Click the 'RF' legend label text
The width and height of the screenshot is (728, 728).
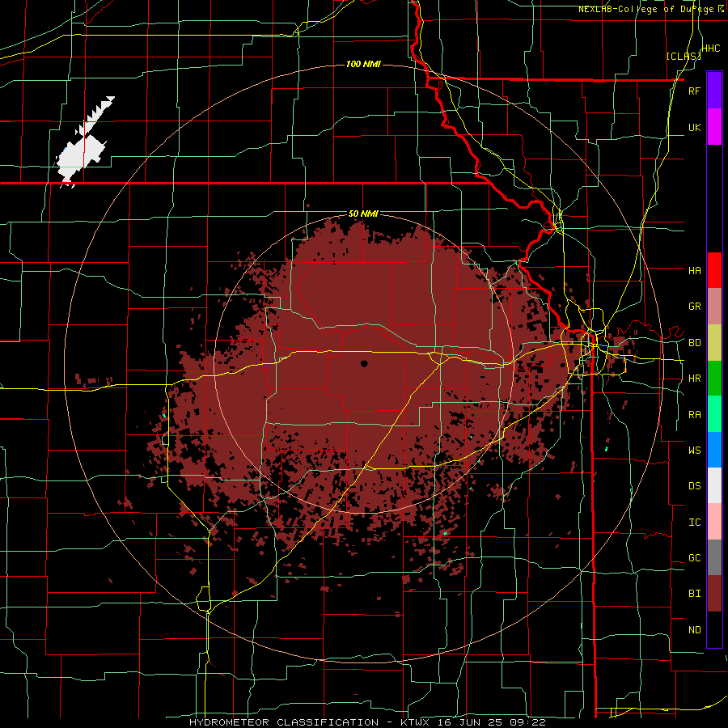pos(694,91)
